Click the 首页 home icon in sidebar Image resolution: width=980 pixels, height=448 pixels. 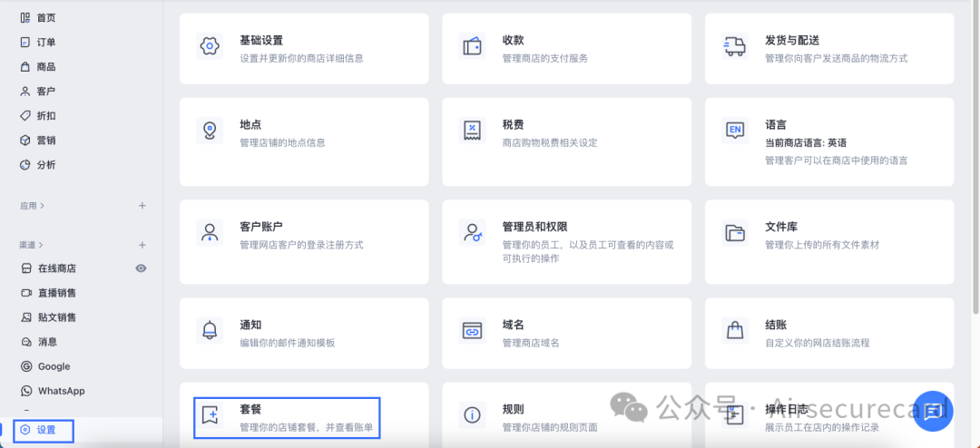tap(25, 17)
